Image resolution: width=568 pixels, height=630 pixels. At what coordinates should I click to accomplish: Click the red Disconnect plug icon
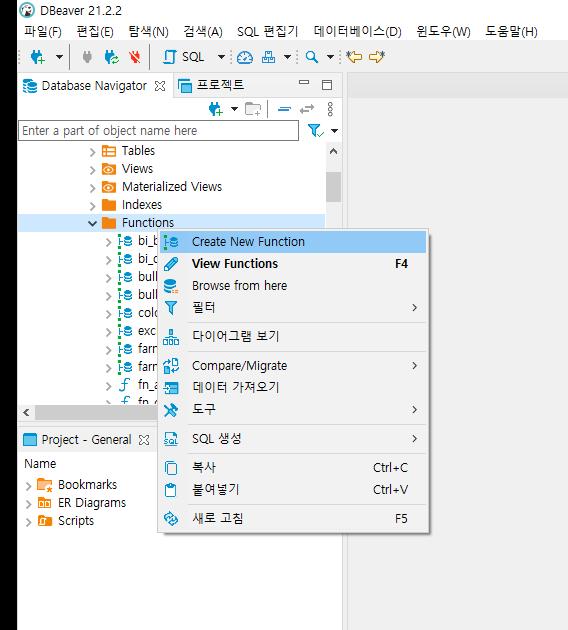click(135, 57)
